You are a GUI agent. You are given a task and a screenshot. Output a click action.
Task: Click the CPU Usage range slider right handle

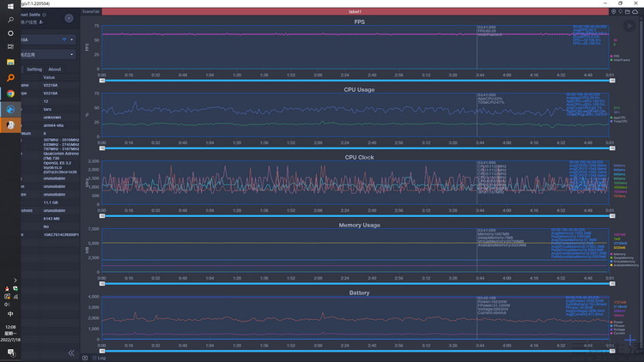(612, 148)
